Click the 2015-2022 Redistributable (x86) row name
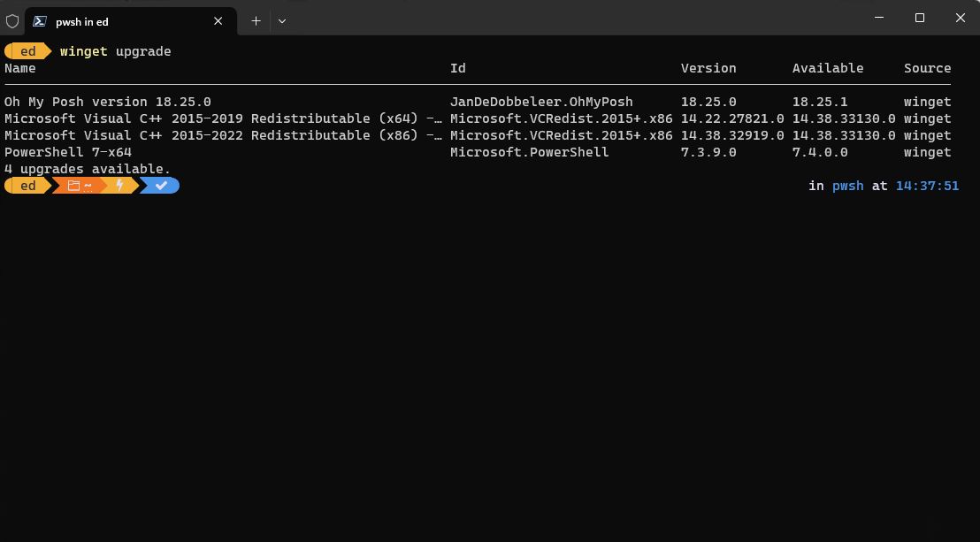The height and width of the screenshot is (542, 980). coord(223,135)
